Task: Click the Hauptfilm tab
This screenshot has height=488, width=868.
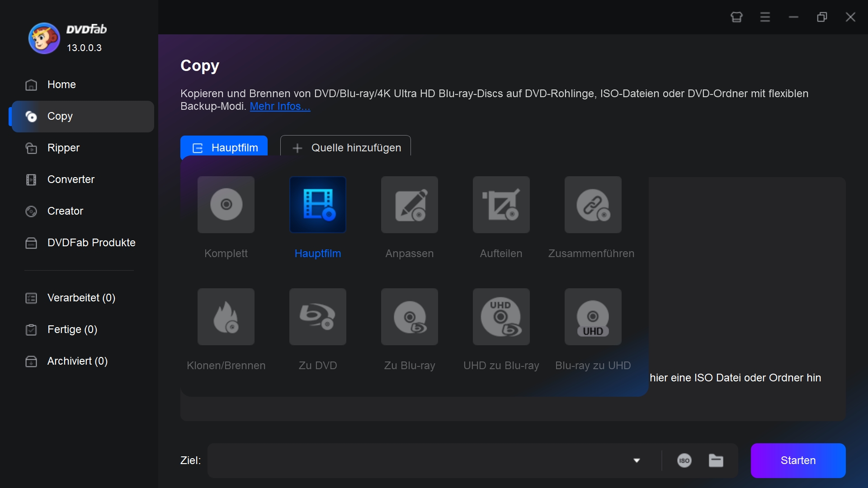Action: pyautogui.click(x=225, y=147)
